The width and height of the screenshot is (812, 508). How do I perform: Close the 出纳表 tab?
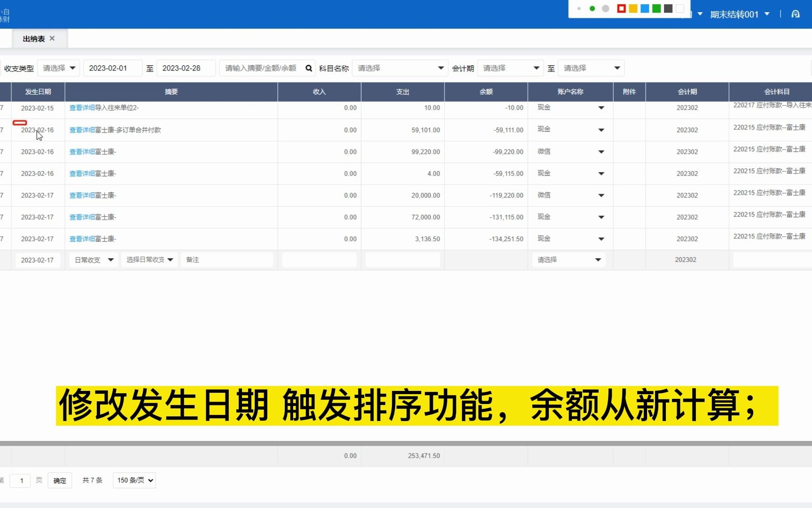(52, 39)
